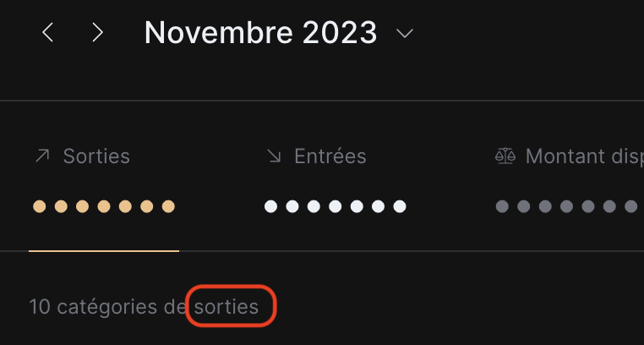This screenshot has height=345, width=644.
Task: Open the Novembre 2023 month dropdown chevron
Action: click(405, 33)
